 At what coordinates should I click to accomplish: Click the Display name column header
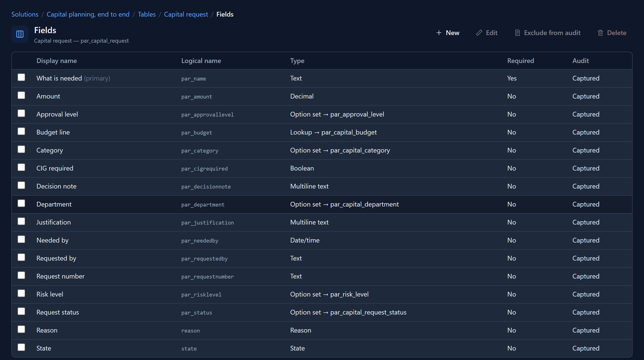point(57,61)
